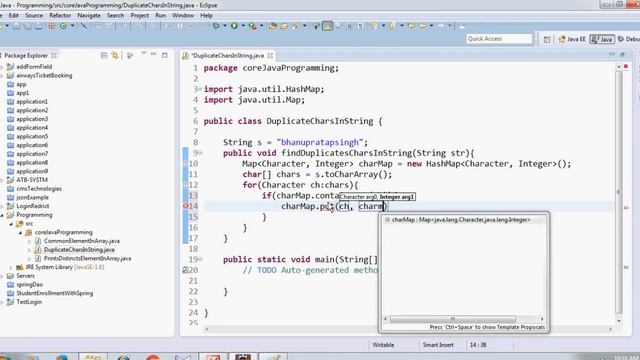The width and height of the screenshot is (640, 360).
Task: Click the editor vertical scrollbar
Action: pyautogui.click(x=619, y=192)
